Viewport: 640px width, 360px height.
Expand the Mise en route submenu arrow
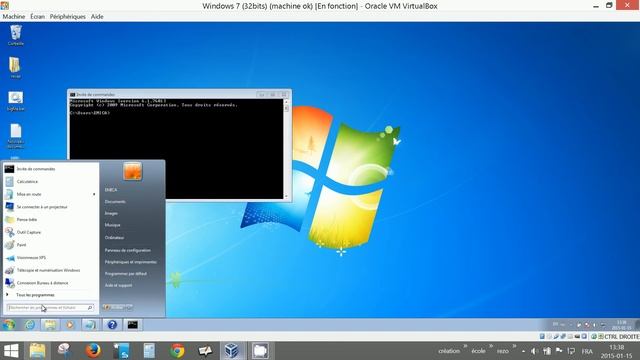coord(94,194)
